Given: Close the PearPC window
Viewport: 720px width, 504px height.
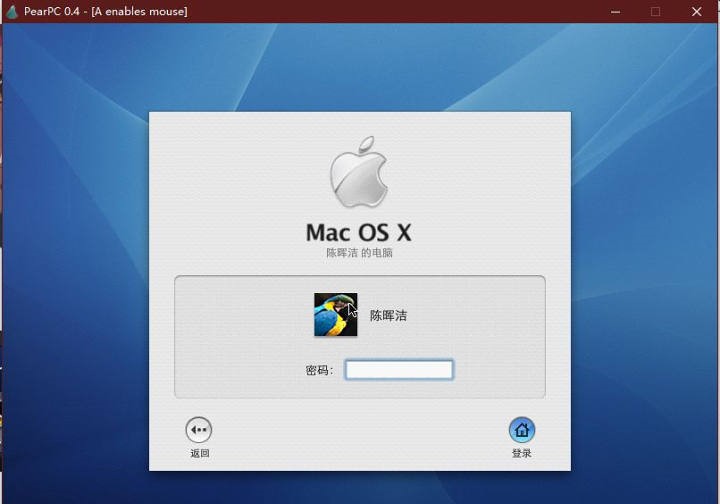Looking at the screenshot, I should tap(696, 11).
